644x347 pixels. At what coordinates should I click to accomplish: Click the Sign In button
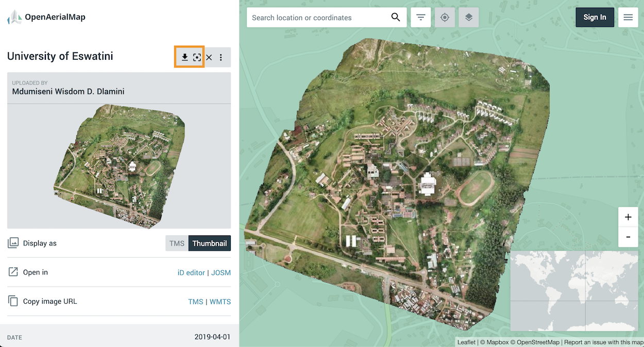595,18
